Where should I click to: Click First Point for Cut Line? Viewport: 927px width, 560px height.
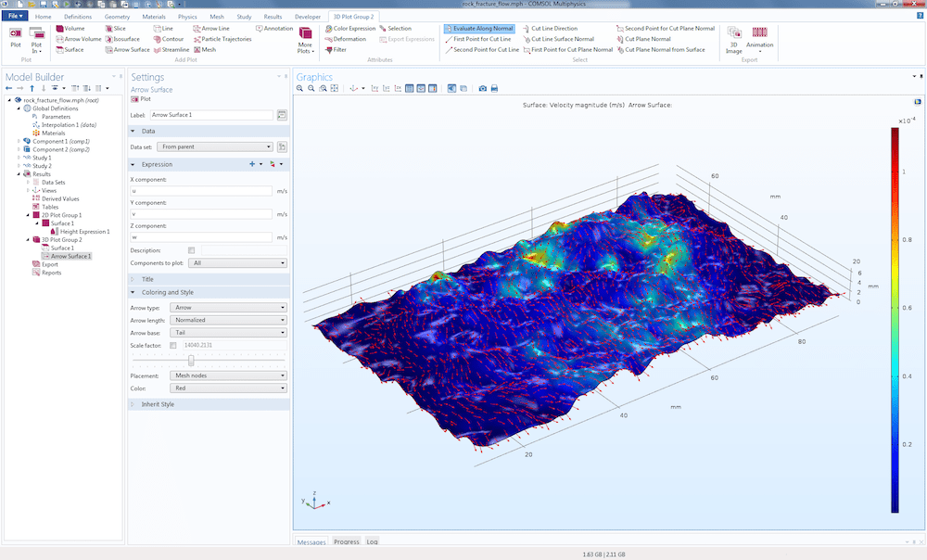coord(481,39)
